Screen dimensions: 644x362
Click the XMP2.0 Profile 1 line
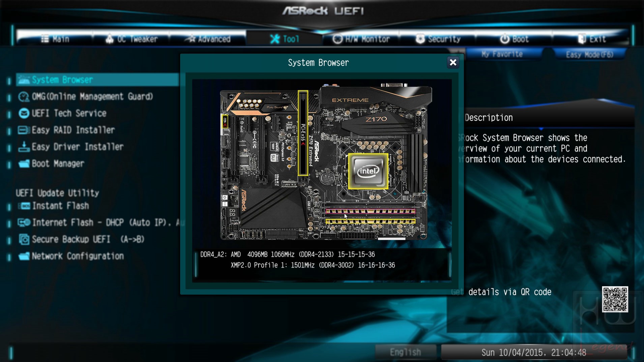point(313,265)
